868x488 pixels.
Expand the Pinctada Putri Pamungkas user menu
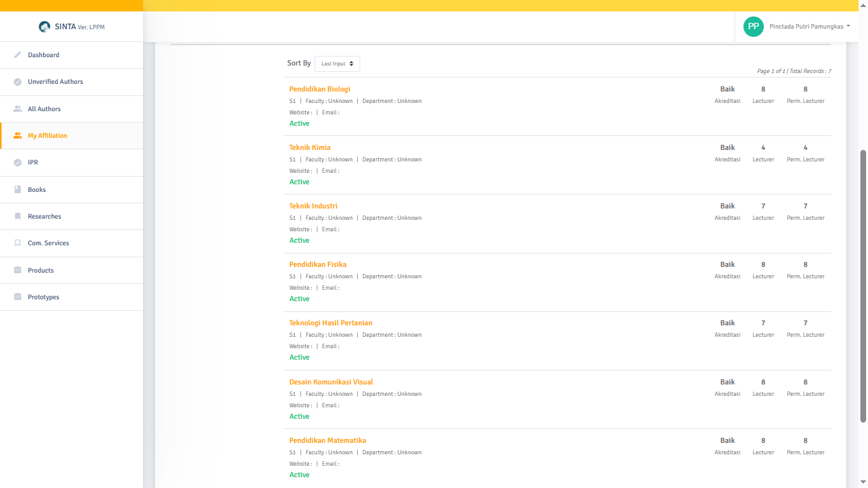point(810,27)
